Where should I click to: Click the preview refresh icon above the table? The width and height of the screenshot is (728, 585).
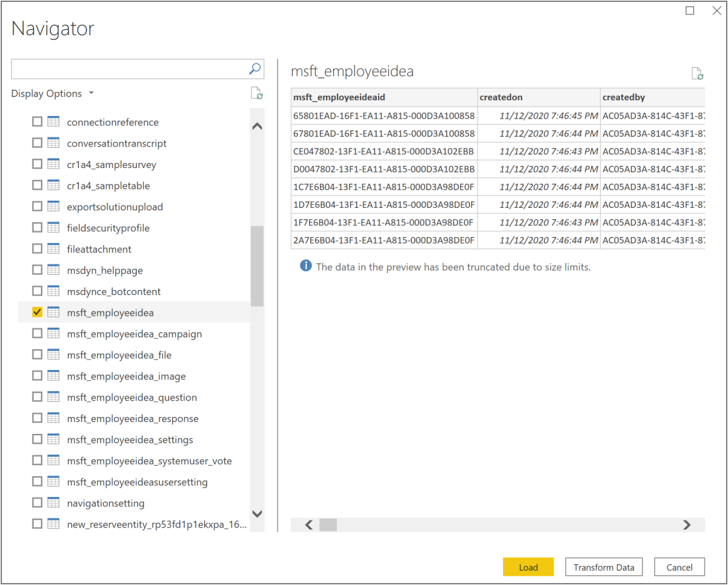point(697,74)
